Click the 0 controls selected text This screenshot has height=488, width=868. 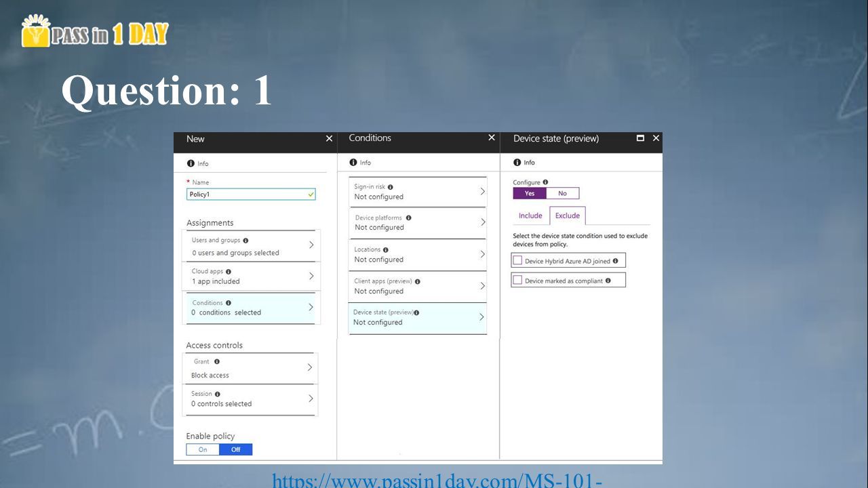[x=221, y=403]
